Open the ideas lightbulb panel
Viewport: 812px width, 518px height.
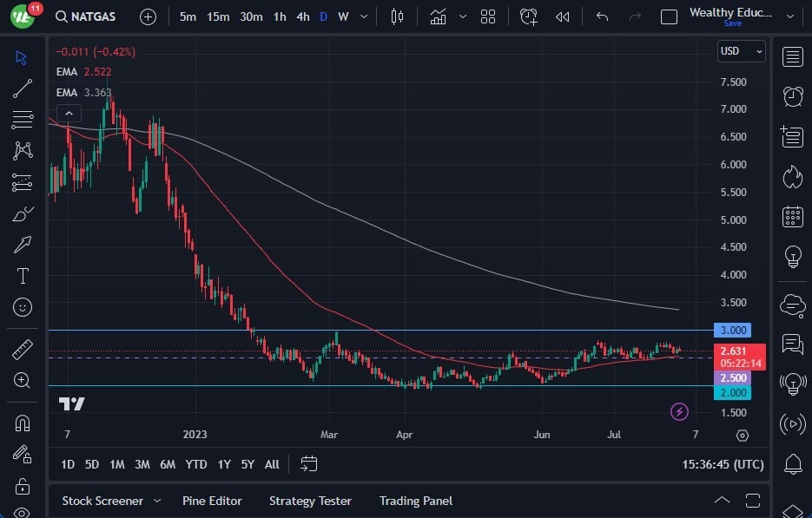792,256
